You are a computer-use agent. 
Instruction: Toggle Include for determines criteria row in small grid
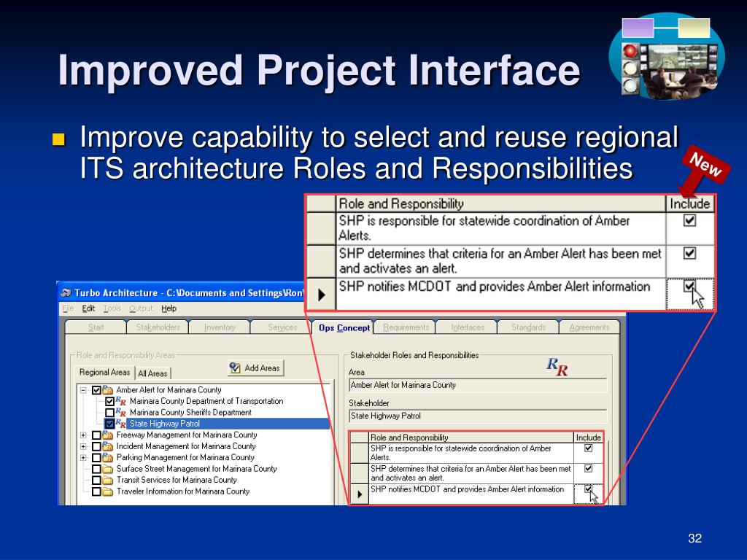tap(589, 469)
